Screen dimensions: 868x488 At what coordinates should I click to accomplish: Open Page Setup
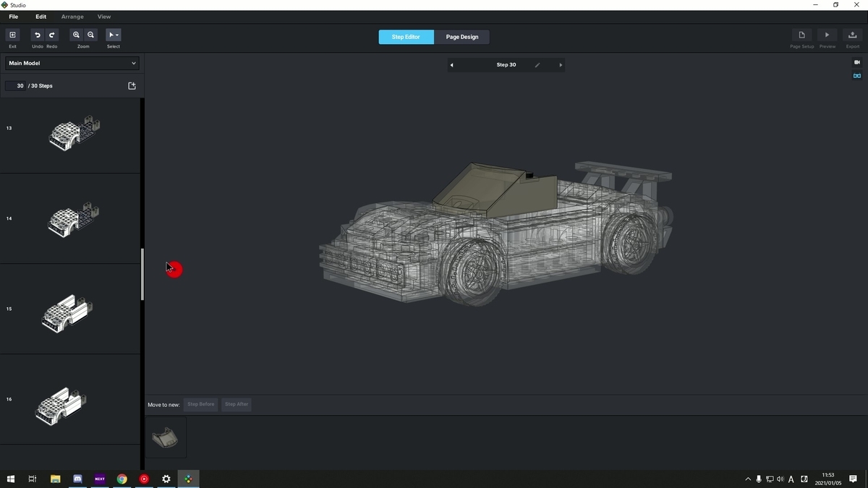pyautogui.click(x=801, y=35)
